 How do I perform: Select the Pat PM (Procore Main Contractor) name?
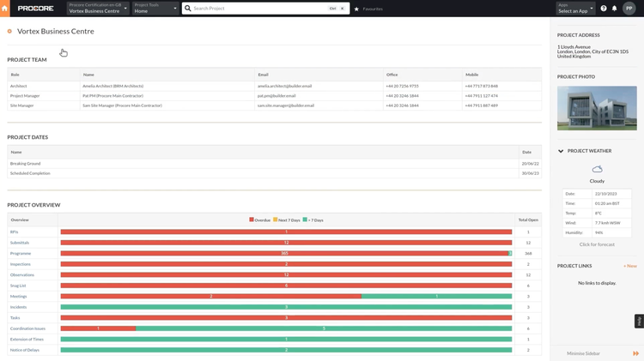point(113,95)
